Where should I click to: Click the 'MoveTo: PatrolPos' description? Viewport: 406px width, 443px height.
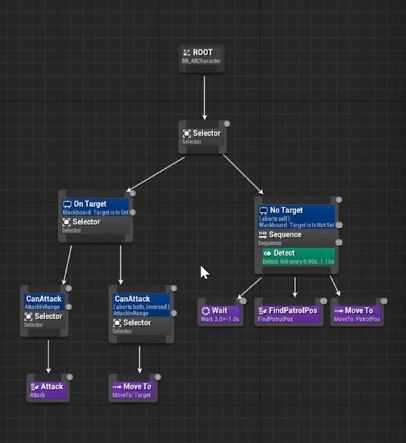pos(357,319)
